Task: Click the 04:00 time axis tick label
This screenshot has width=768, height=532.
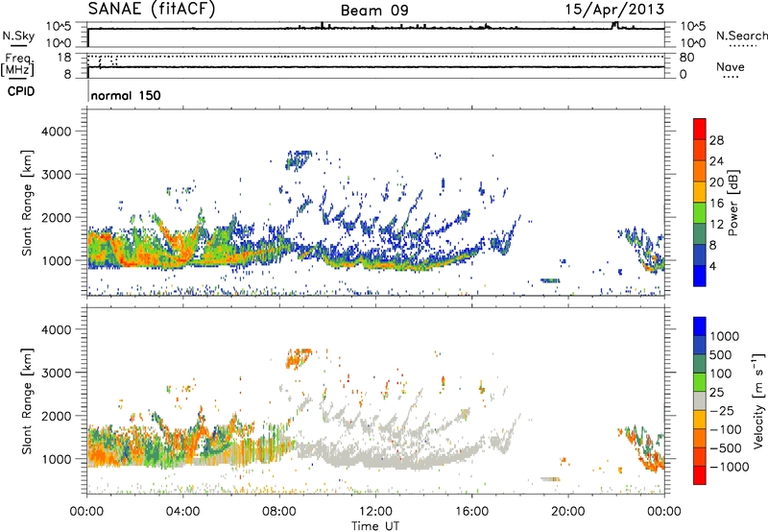Action: (x=182, y=512)
